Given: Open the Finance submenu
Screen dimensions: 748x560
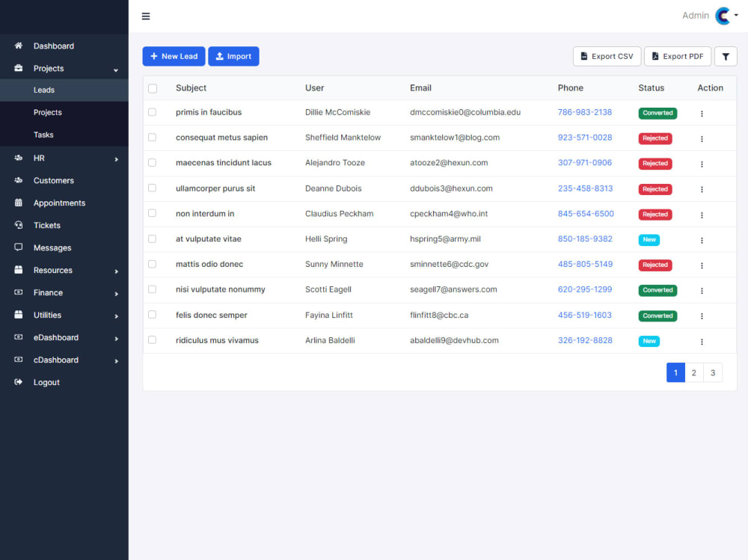Looking at the screenshot, I should [47, 292].
